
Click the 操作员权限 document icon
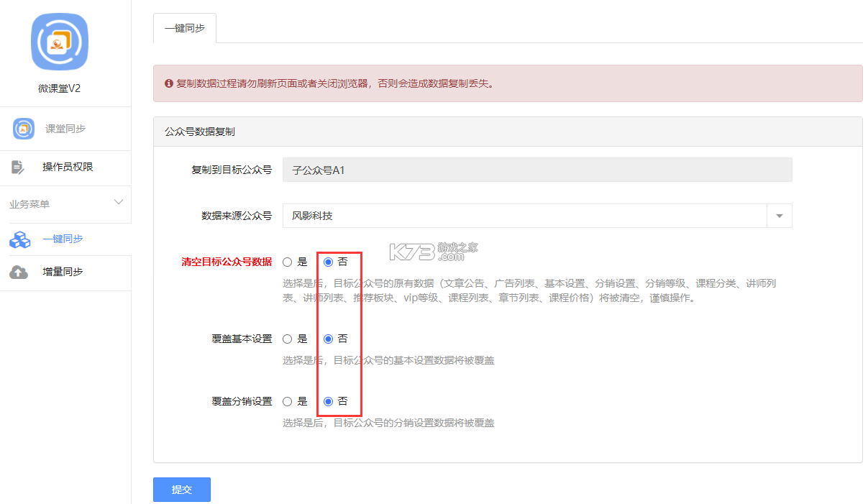(18, 167)
